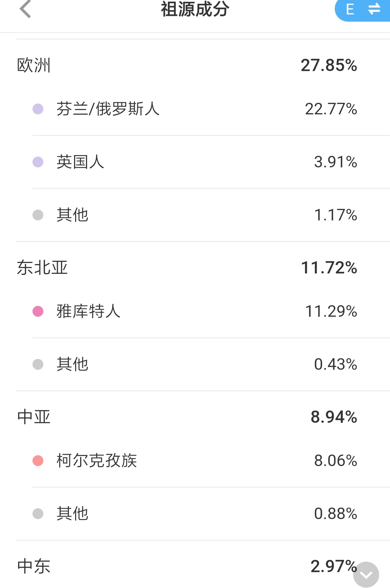Click the lavender dot beside 英国人
This screenshot has width=390, height=588.
(x=38, y=162)
